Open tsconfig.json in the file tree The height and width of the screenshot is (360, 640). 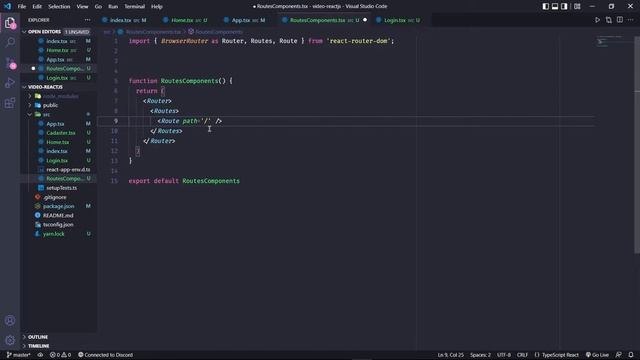coord(58,224)
